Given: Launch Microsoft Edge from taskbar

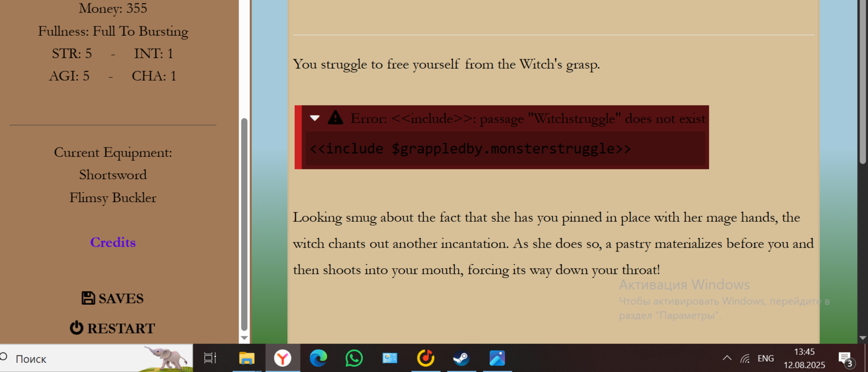Looking at the screenshot, I should [x=319, y=358].
